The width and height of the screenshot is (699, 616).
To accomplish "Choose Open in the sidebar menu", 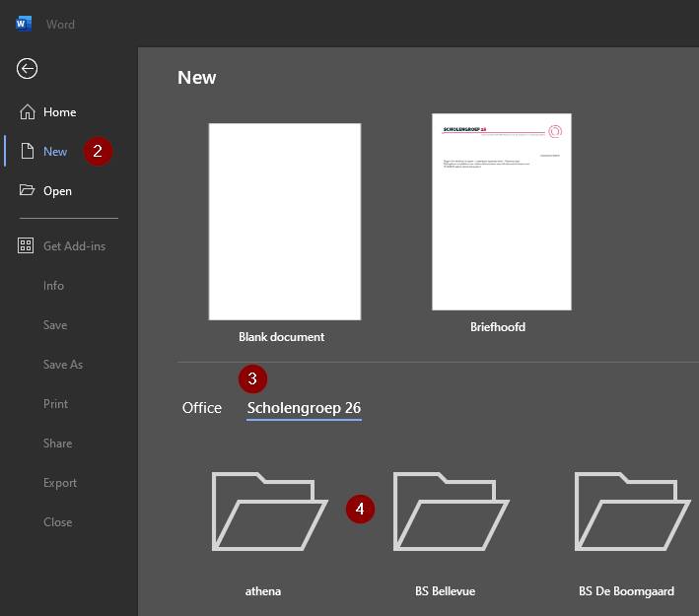I will 57,191.
